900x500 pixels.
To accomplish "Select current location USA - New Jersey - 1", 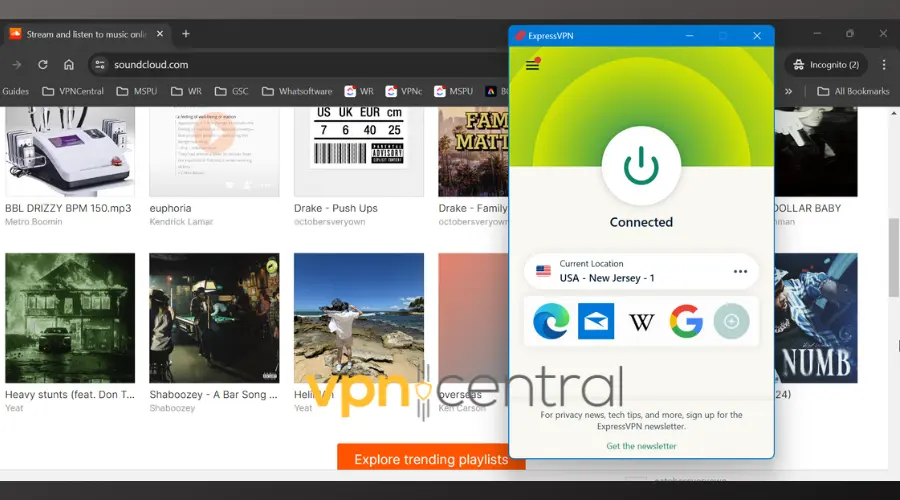I will click(x=641, y=271).
